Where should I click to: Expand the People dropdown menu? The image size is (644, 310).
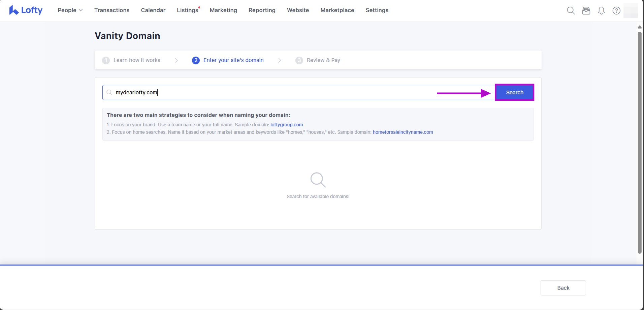pos(70,10)
